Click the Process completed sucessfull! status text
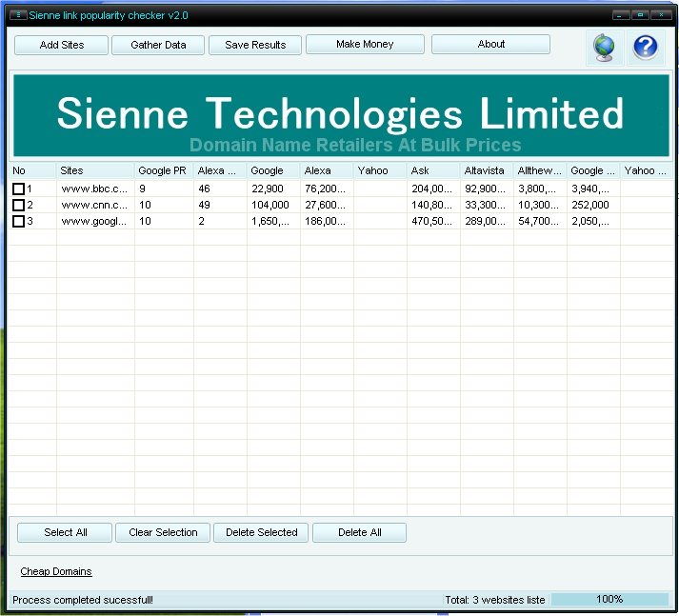This screenshot has height=616, width=679. tap(82, 600)
